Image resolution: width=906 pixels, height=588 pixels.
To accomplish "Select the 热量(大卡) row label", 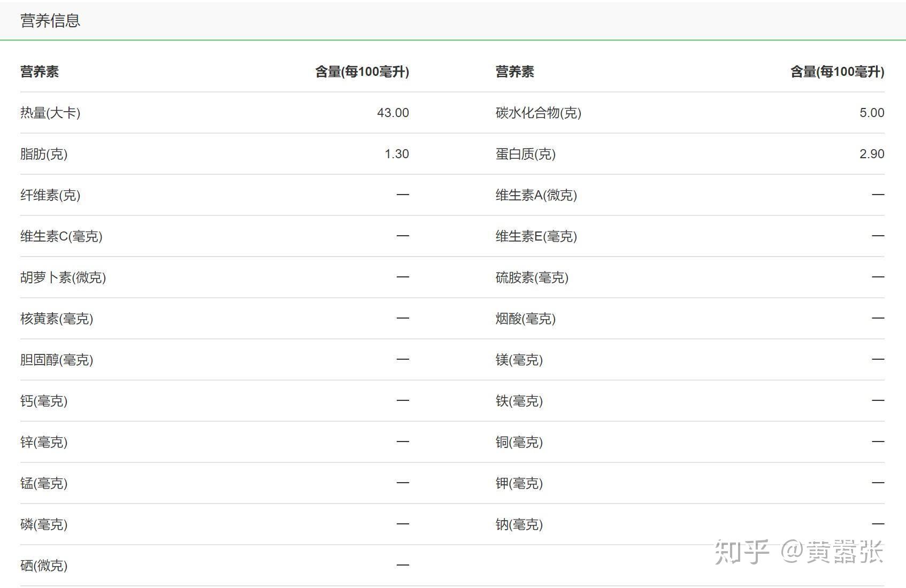I will pyautogui.click(x=50, y=113).
